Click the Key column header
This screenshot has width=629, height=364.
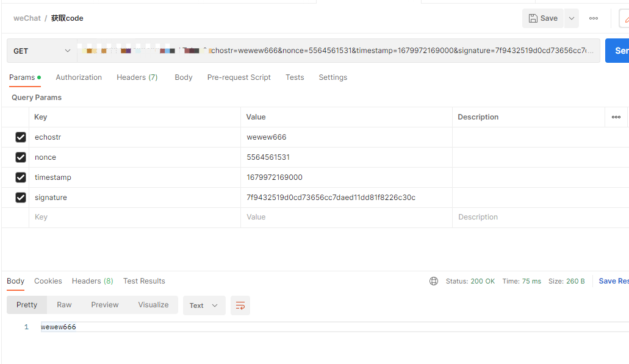tap(40, 117)
